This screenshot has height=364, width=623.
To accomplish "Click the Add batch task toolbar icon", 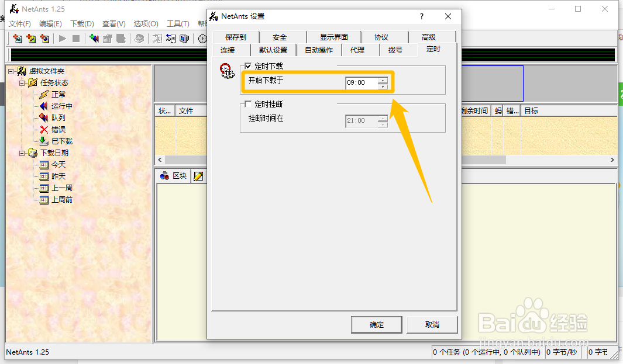I will point(31,39).
